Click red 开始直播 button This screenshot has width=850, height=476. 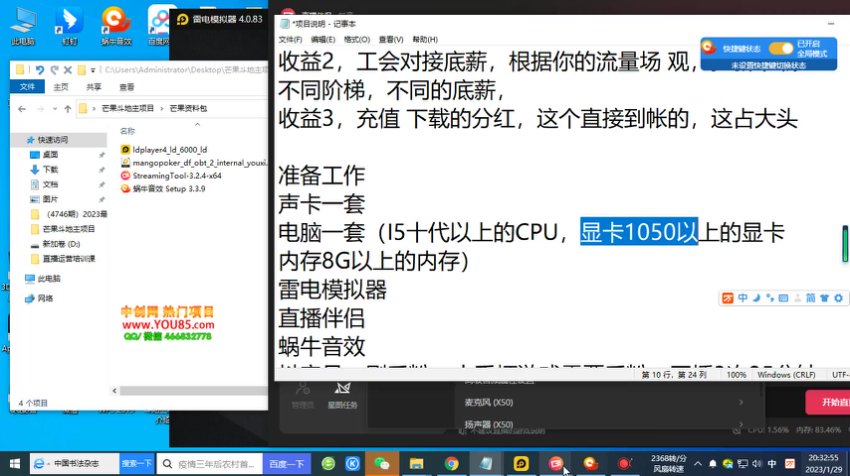point(828,402)
